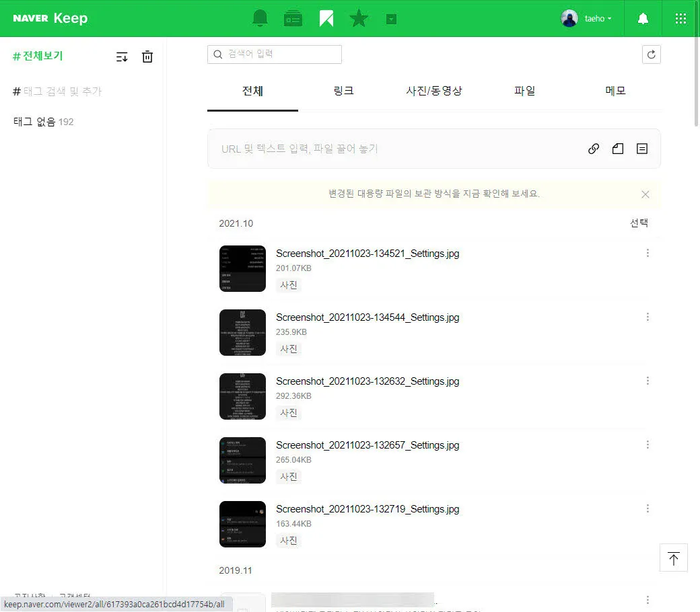Open the memo creation icon
700x612 pixels.
pos(641,149)
